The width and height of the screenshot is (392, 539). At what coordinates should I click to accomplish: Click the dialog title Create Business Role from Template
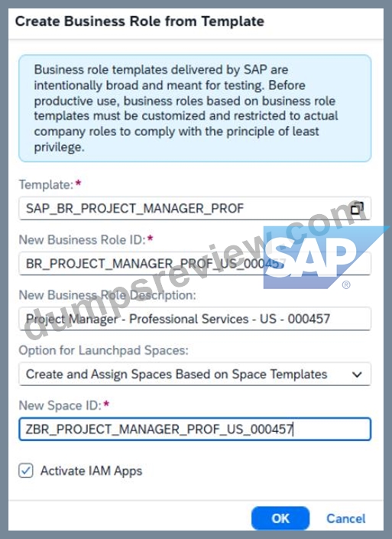pyautogui.click(x=140, y=21)
